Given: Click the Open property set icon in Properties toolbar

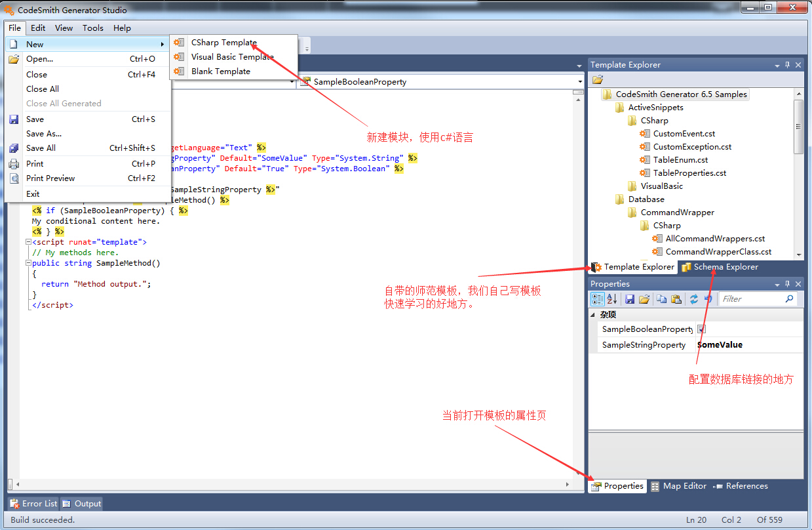Looking at the screenshot, I should click(644, 299).
